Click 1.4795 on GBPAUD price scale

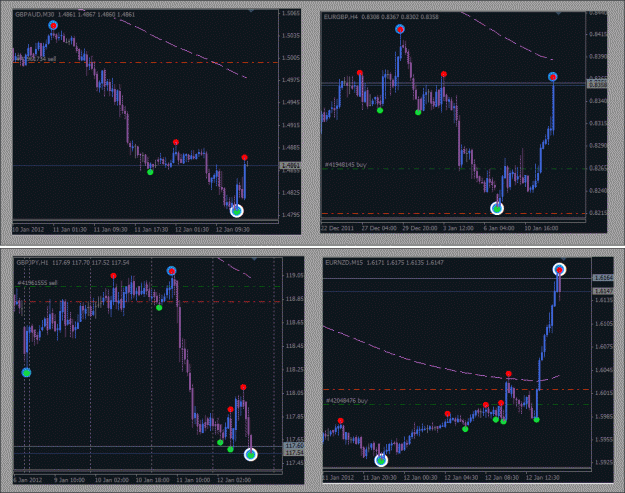coord(291,215)
